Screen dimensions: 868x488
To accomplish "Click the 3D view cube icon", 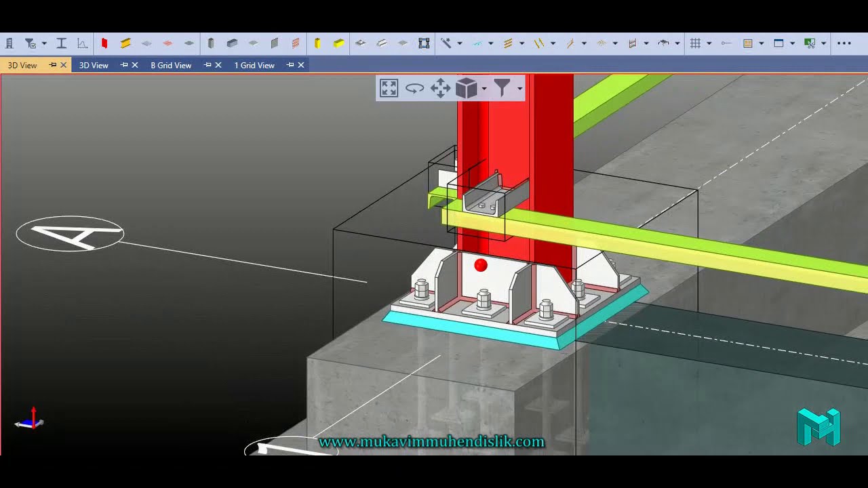I will click(x=467, y=88).
